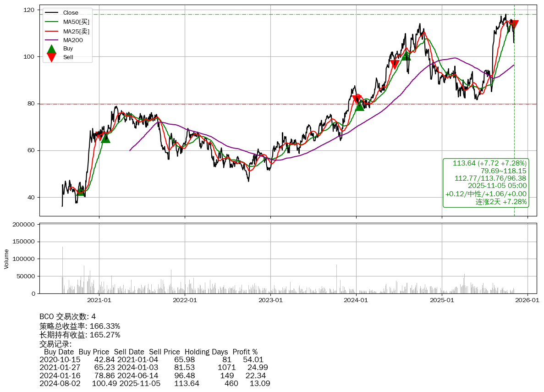
Task: Click the red Sell triangle in the legend
Action: (x=52, y=57)
